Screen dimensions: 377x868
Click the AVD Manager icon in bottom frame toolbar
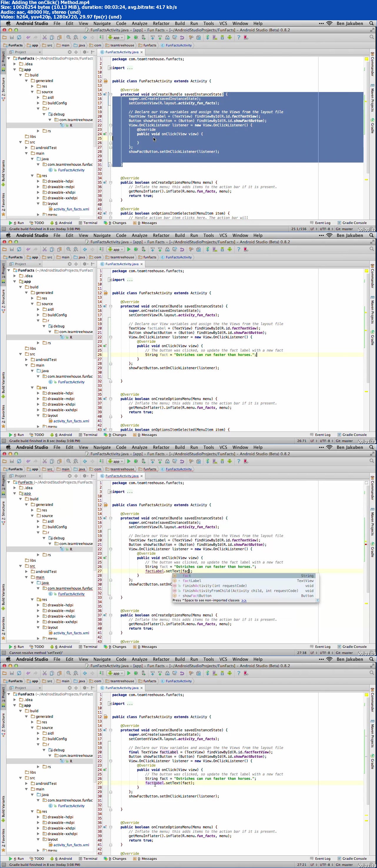pyautogui.click(x=215, y=673)
